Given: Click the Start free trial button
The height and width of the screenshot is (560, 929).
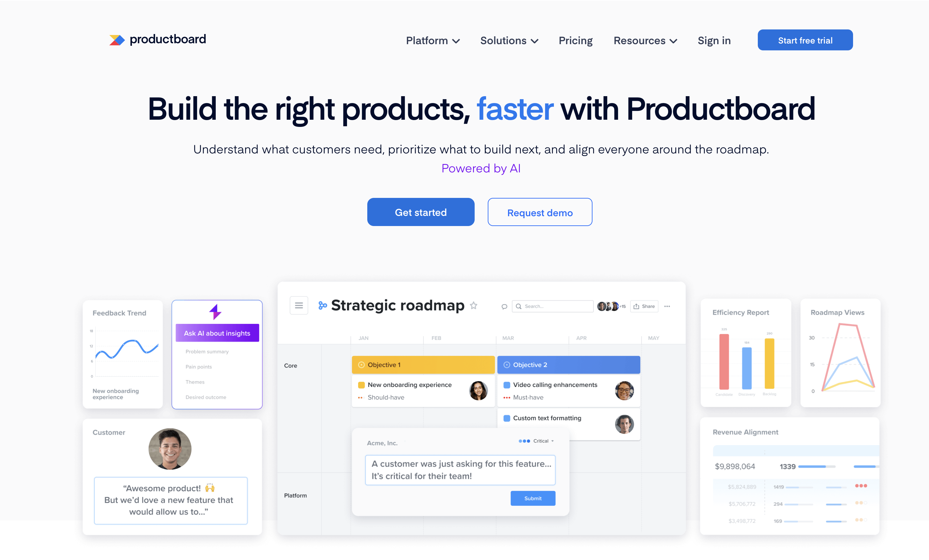Looking at the screenshot, I should point(805,40).
